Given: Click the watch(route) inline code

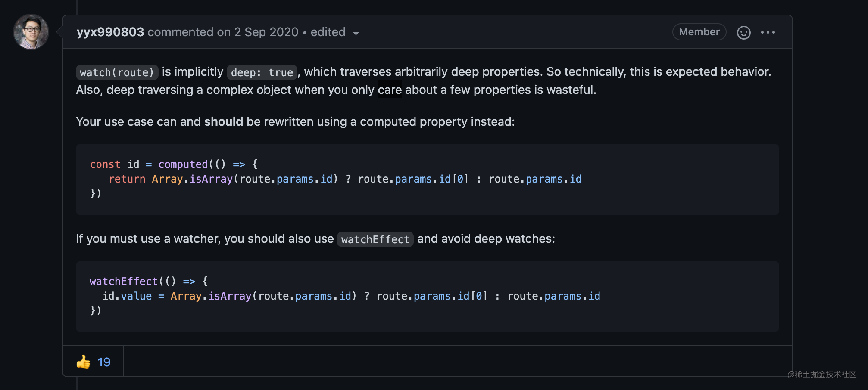Looking at the screenshot, I should pos(117,72).
